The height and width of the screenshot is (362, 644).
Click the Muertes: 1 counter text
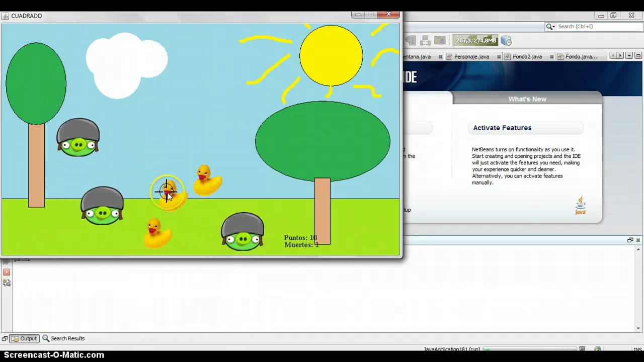coord(301,245)
